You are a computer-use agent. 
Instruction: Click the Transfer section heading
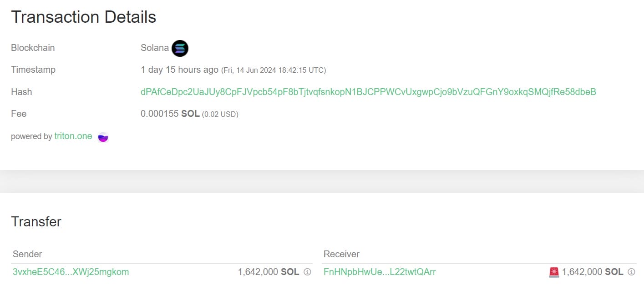coord(36,222)
